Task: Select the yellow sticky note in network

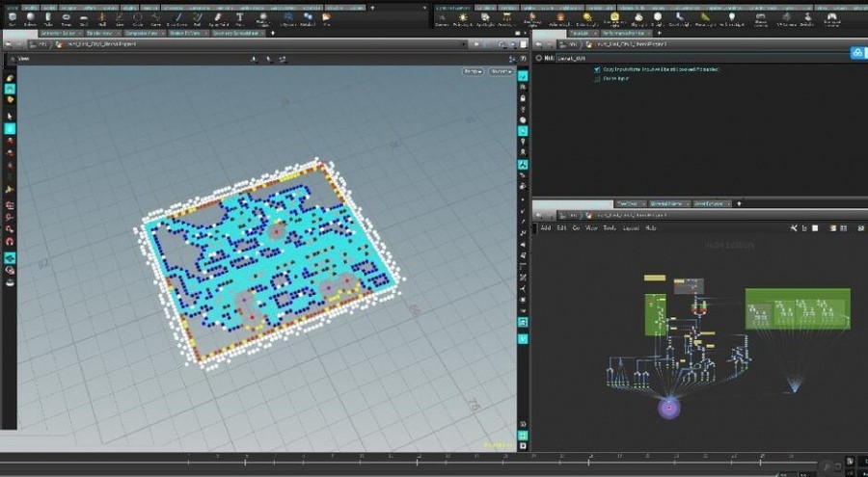Action: click(x=655, y=278)
